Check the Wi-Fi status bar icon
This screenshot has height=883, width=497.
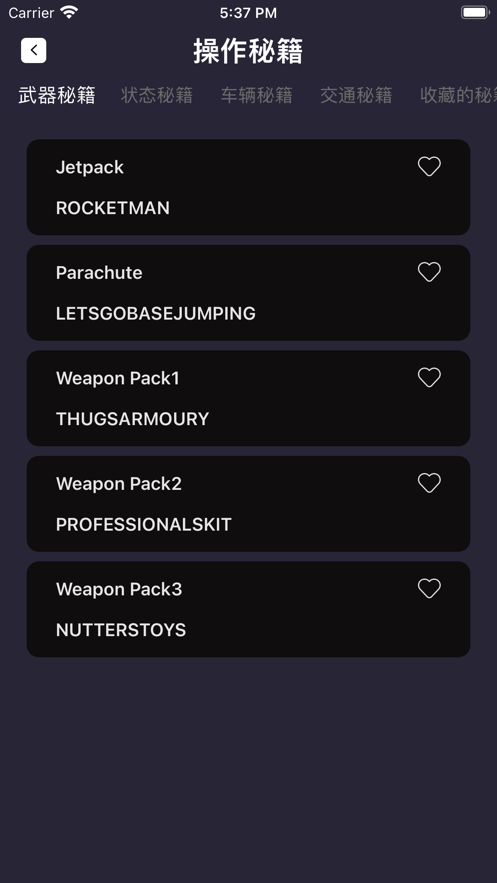click(x=69, y=12)
